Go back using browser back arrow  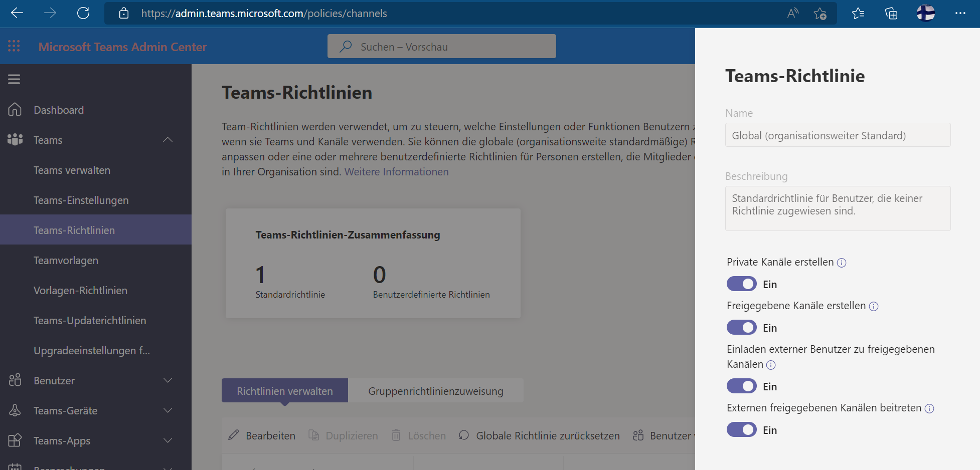click(17, 14)
